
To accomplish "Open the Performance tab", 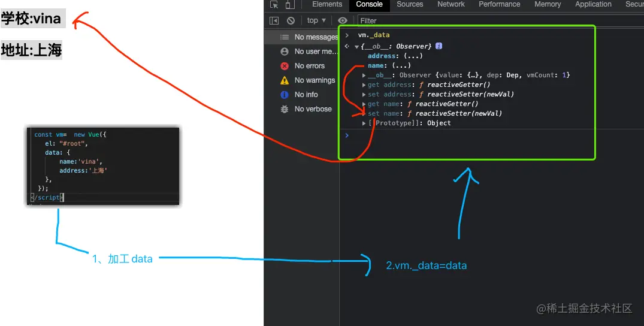I will pos(500,4).
